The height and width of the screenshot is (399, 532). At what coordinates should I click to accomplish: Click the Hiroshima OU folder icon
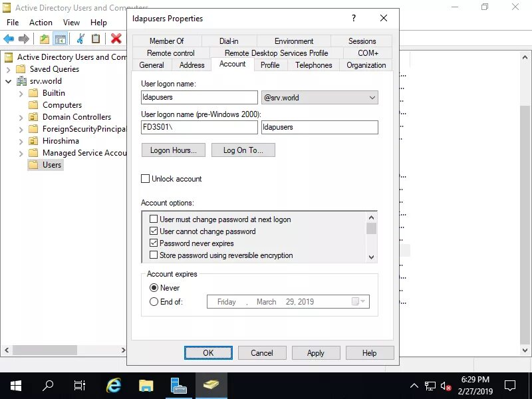point(33,141)
